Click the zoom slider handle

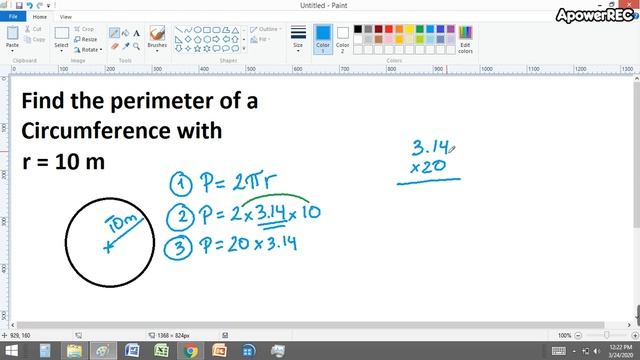pos(607,335)
